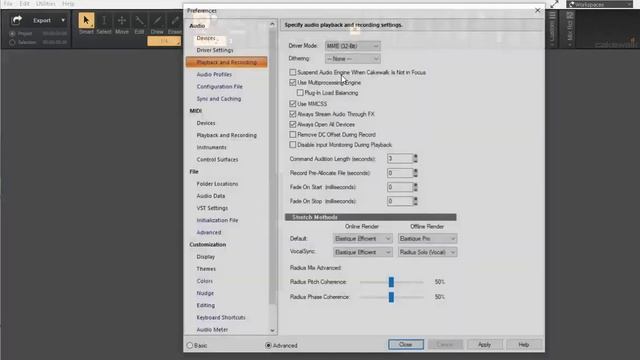Click the Radius Phase Coherence slider

391,297
